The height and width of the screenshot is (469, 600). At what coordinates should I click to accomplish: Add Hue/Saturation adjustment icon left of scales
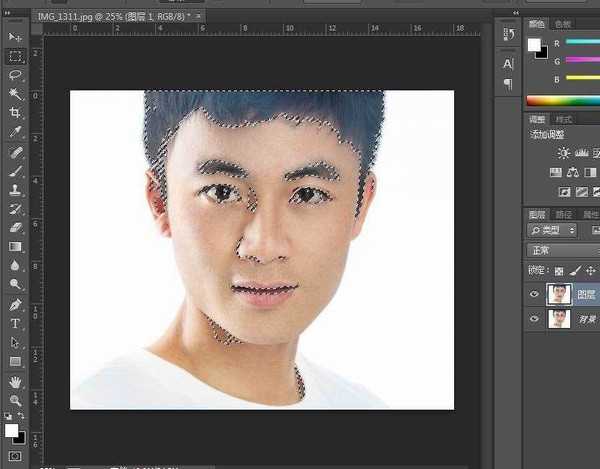pyautogui.click(x=556, y=173)
